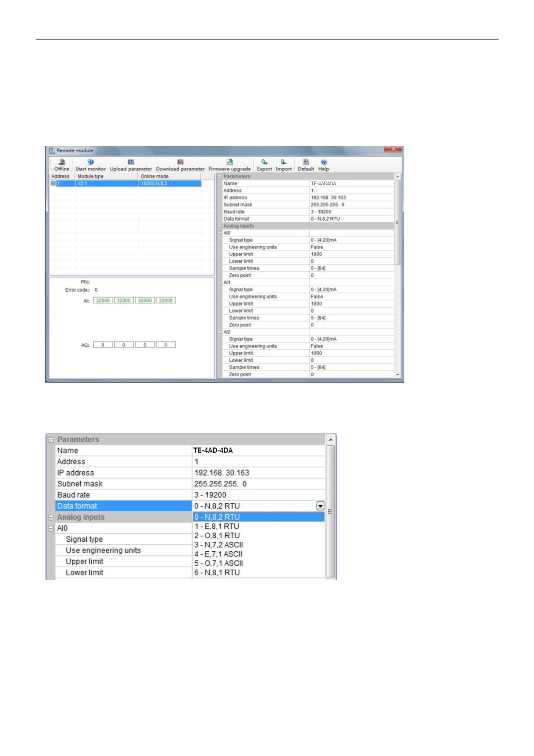Select option 6 - N,8,1 RTU
The width and height of the screenshot is (534, 756).
click(259, 573)
